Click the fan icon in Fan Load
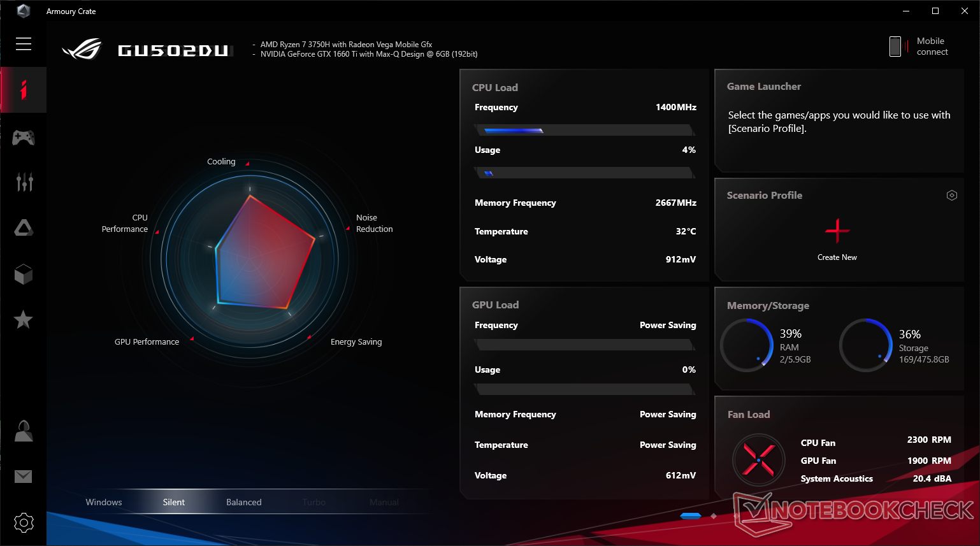Image resolution: width=980 pixels, height=546 pixels. pyautogui.click(x=758, y=459)
